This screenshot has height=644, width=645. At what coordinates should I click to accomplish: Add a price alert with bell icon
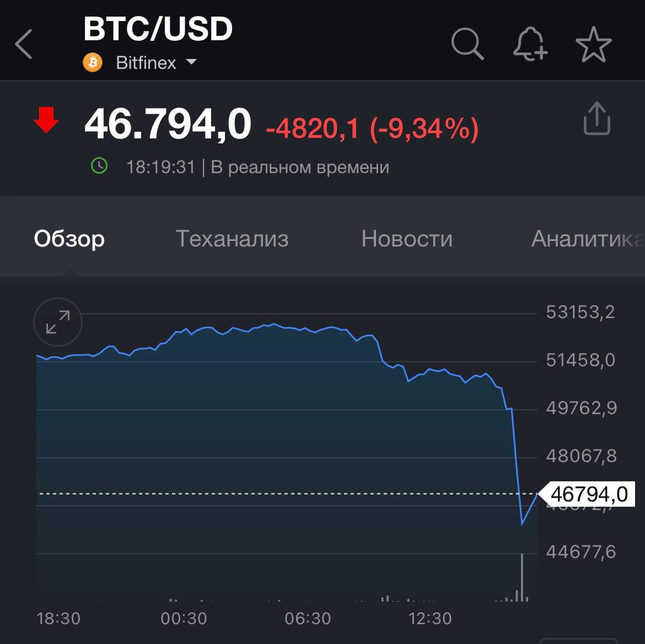pyautogui.click(x=530, y=44)
